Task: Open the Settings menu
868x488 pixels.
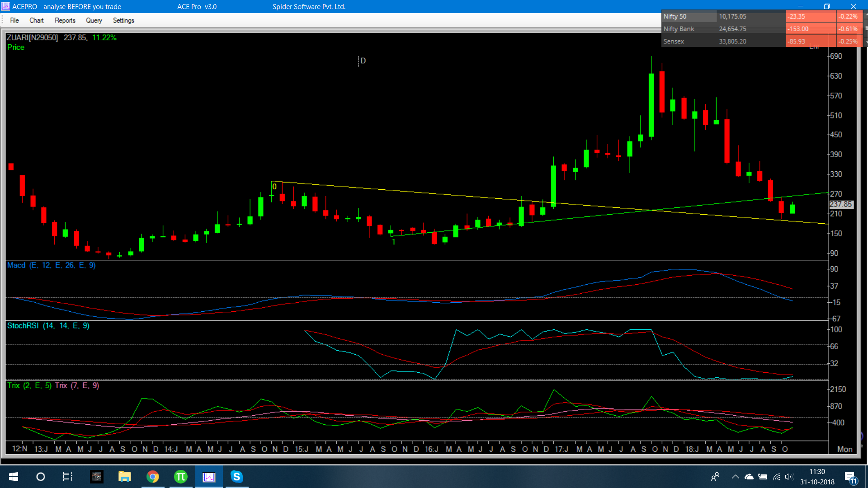Action: point(123,20)
